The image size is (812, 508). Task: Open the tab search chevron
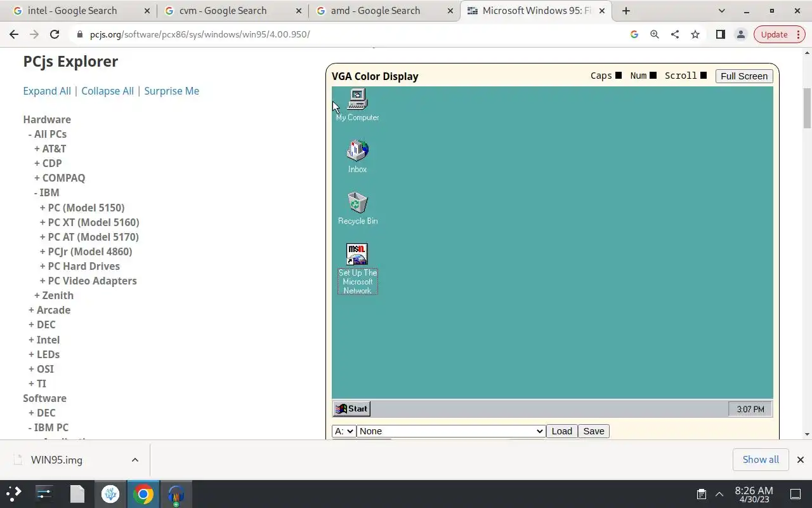click(721, 11)
